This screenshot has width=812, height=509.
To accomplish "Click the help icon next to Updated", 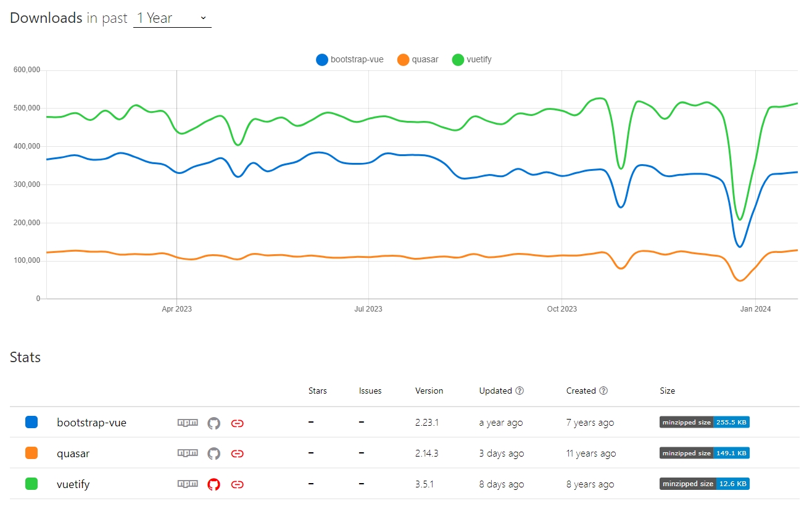I will pyautogui.click(x=520, y=391).
